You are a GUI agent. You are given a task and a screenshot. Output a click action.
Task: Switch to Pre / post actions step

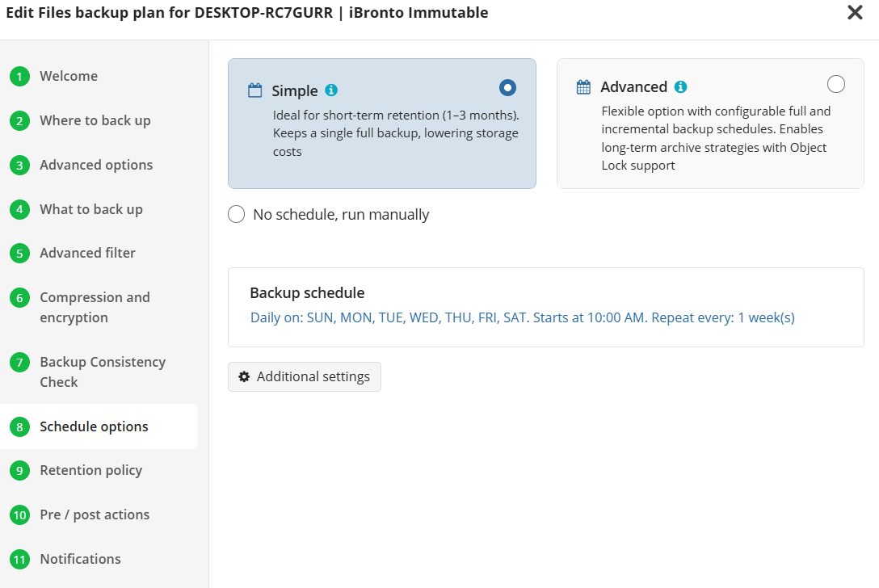(x=95, y=514)
